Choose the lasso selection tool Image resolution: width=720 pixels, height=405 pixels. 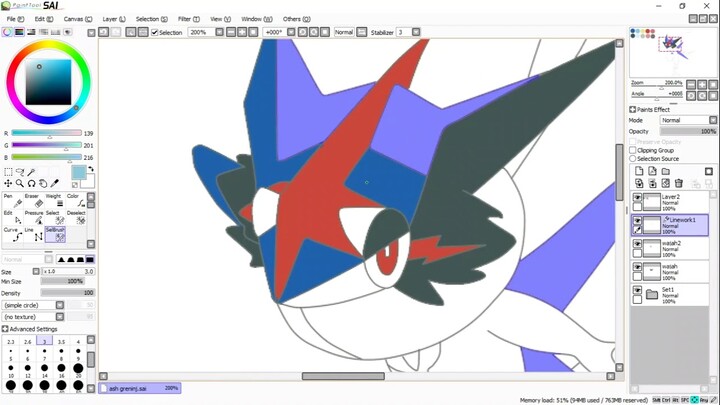coord(20,172)
